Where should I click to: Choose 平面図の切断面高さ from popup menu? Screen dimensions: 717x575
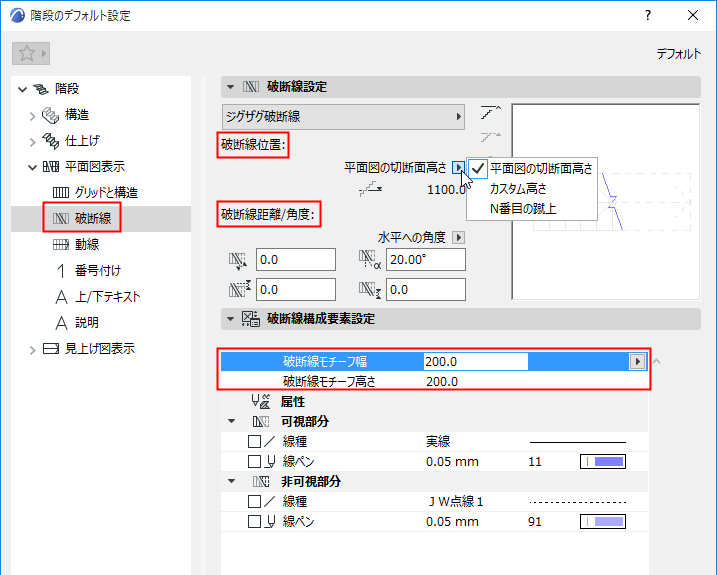[532, 168]
